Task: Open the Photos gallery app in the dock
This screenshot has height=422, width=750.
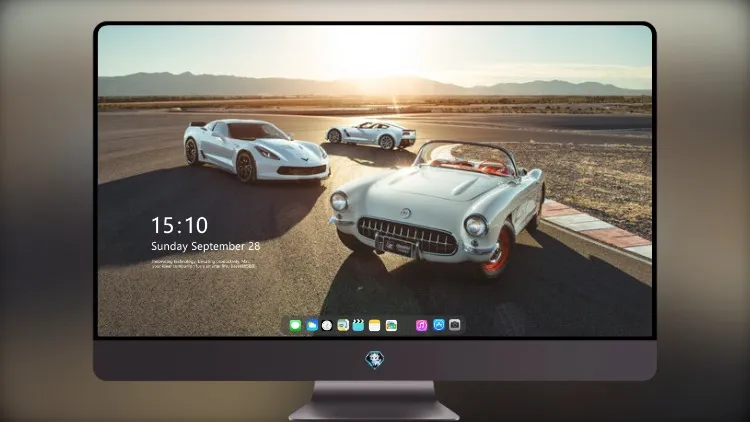Action: 391,325
